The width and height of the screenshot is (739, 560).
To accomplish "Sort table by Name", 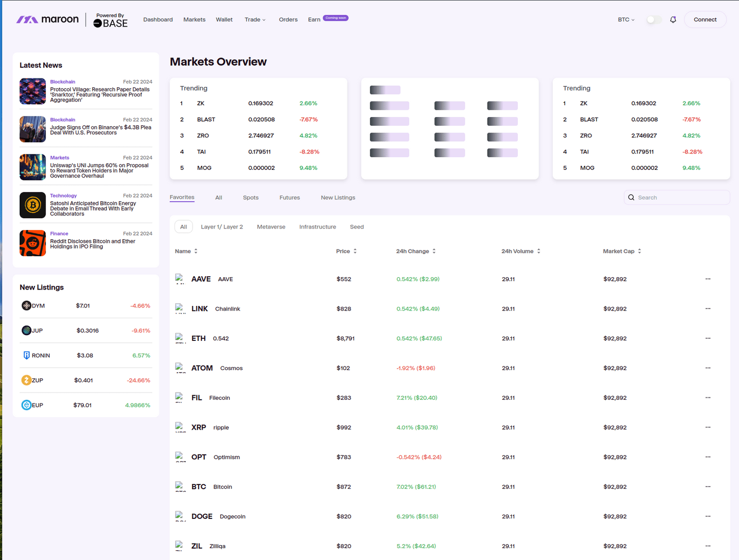I will click(x=186, y=251).
